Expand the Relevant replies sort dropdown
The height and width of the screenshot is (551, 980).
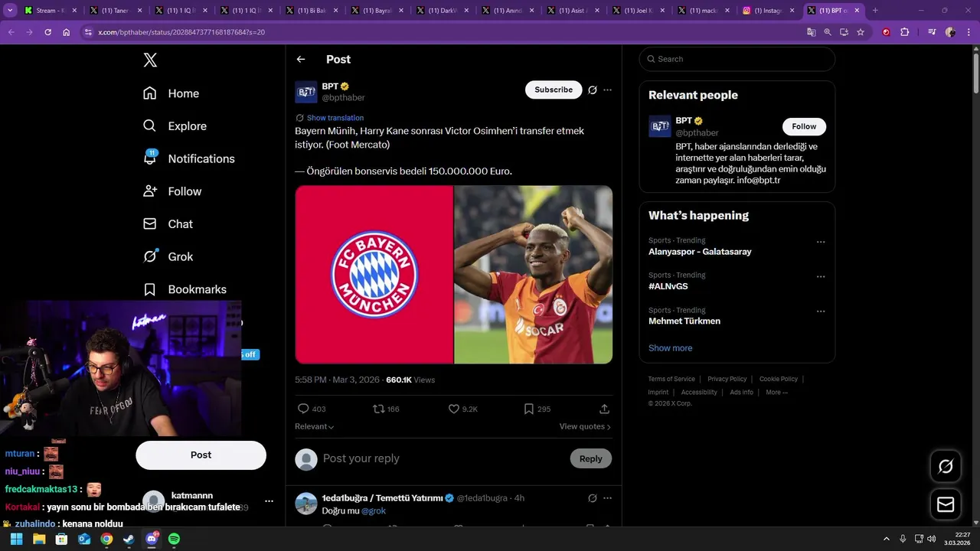click(315, 426)
